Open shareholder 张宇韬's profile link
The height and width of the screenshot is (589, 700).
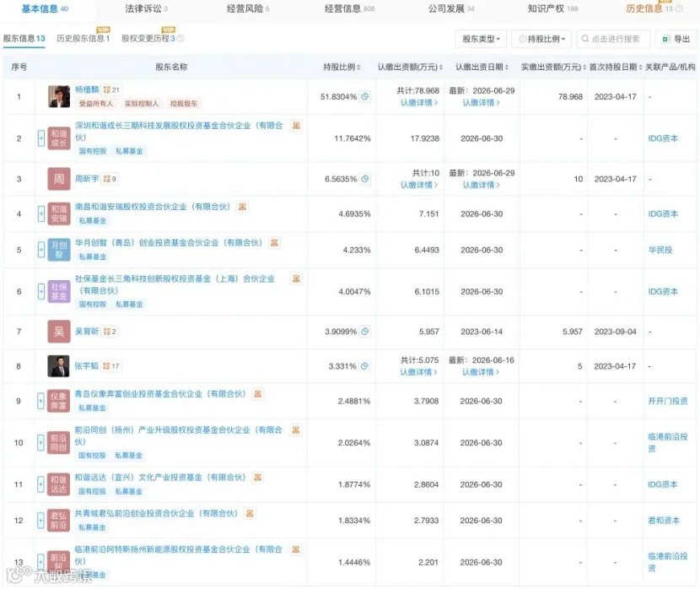[x=86, y=366]
